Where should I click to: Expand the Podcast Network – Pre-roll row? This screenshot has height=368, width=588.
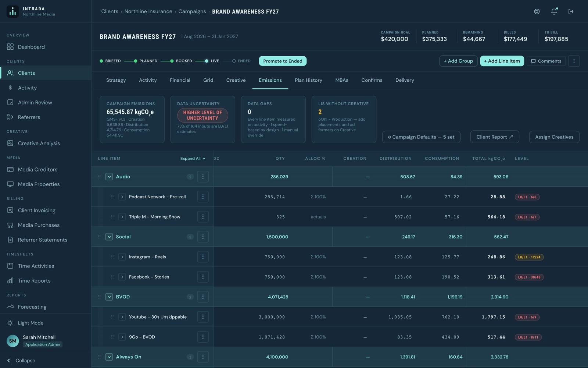(122, 197)
